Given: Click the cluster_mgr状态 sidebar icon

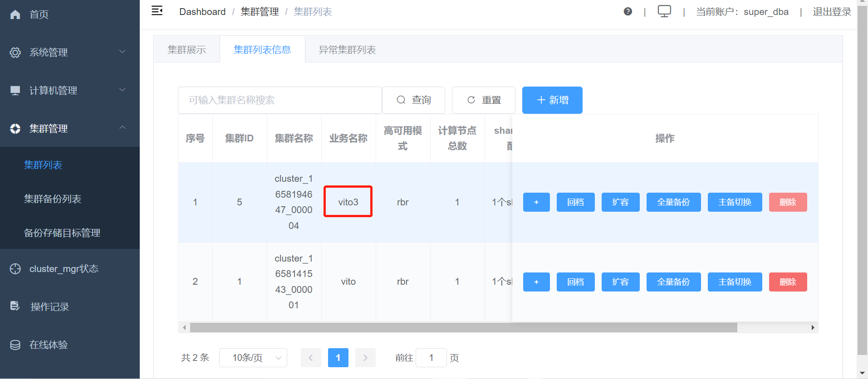Looking at the screenshot, I should click(x=15, y=269).
